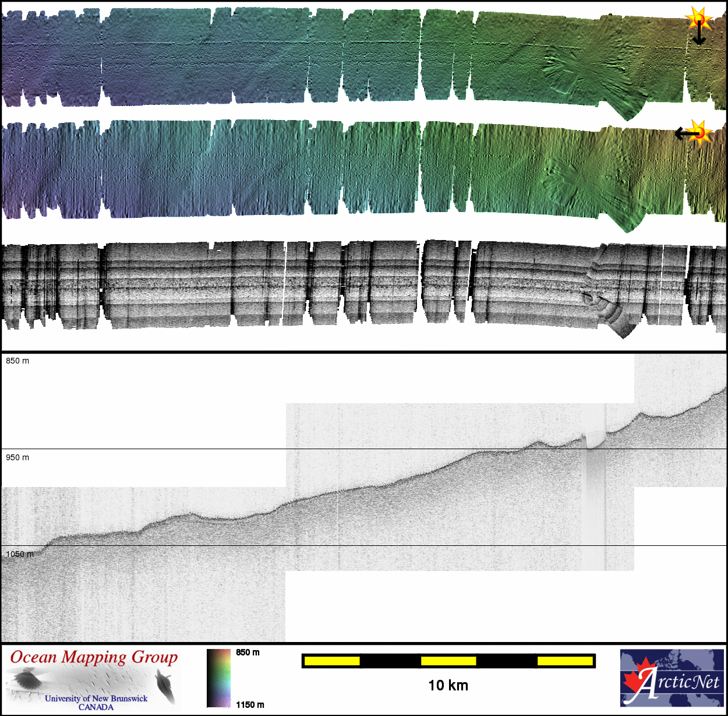Click the 850 m depth label in the profile
This screenshot has height=716, width=728.
coord(17,361)
